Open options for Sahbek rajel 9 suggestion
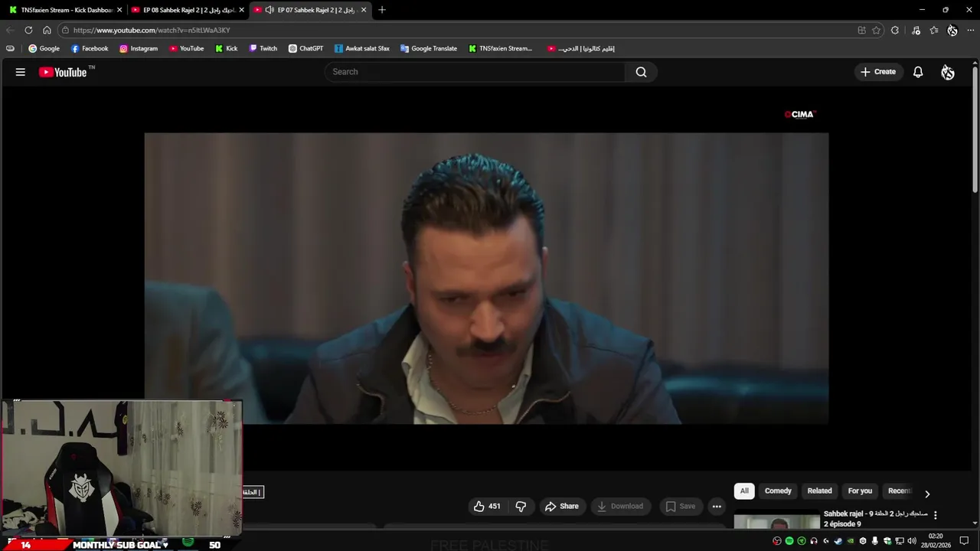 935,515
